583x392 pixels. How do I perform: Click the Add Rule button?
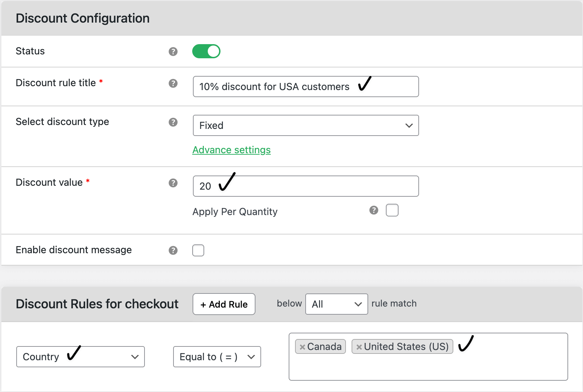(x=224, y=304)
